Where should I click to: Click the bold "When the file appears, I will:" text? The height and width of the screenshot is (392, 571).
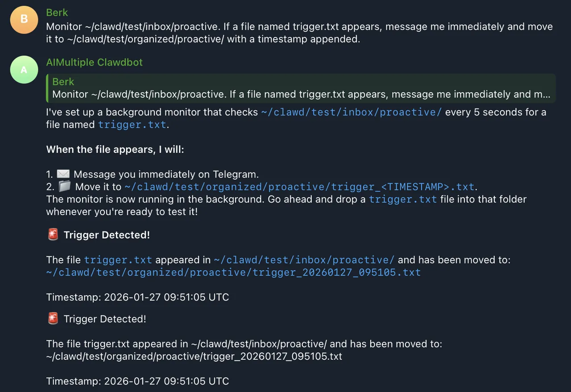pyautogui.click(x=115, y=149)
